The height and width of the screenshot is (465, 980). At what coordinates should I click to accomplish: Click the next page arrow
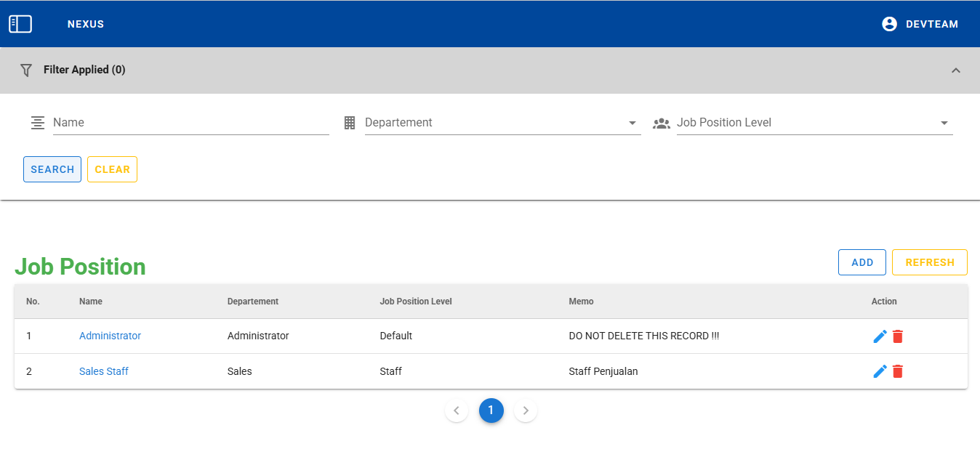(526, 411)
